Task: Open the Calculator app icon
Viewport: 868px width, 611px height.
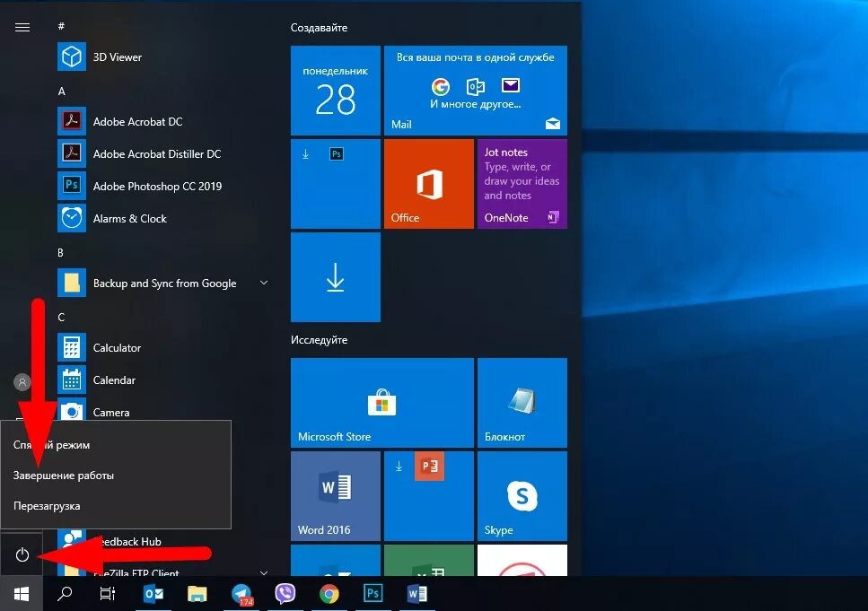Action: 72,347
